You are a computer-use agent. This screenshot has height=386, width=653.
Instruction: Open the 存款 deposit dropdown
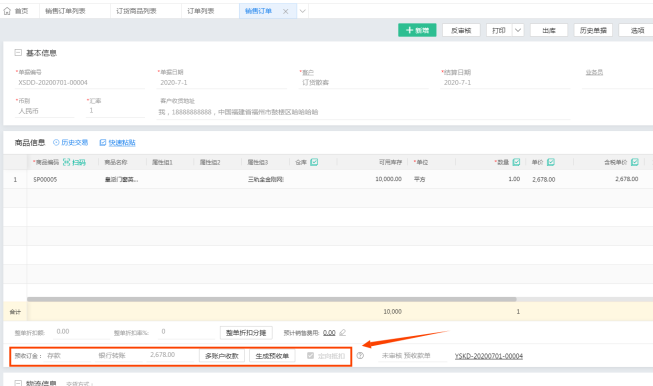(68, 356)
